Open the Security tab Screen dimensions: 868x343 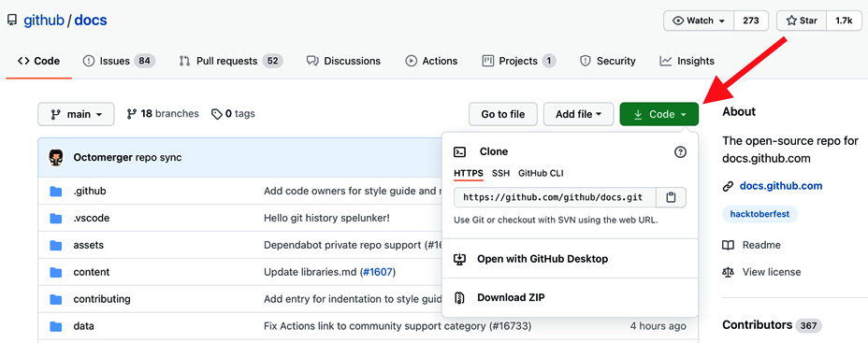607,61
